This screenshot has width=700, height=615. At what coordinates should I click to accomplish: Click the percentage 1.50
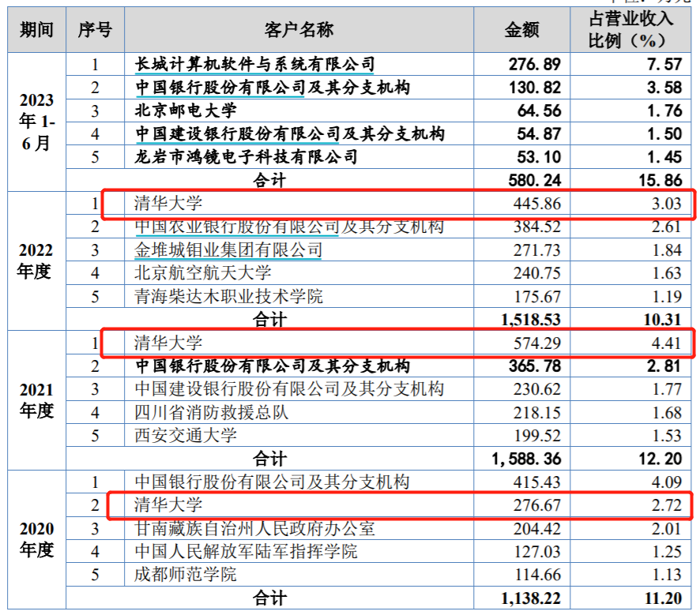pos(664,133)
